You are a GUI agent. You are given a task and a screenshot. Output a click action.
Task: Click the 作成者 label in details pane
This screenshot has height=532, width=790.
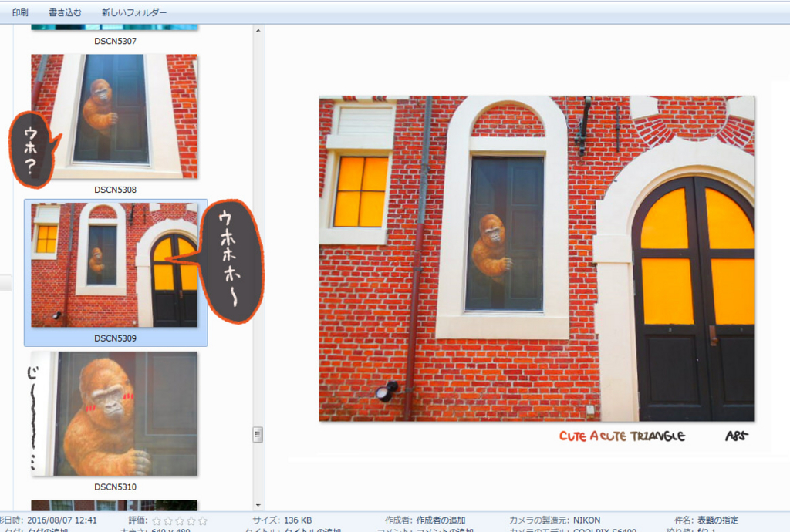click(x=400, y=520)
